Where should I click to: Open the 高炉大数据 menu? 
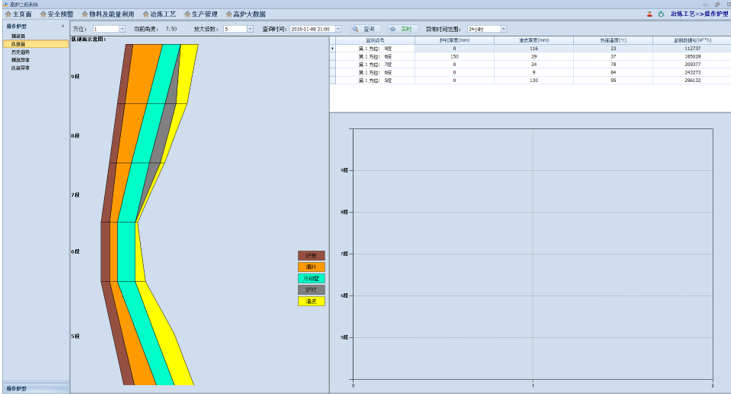point(246,14)
